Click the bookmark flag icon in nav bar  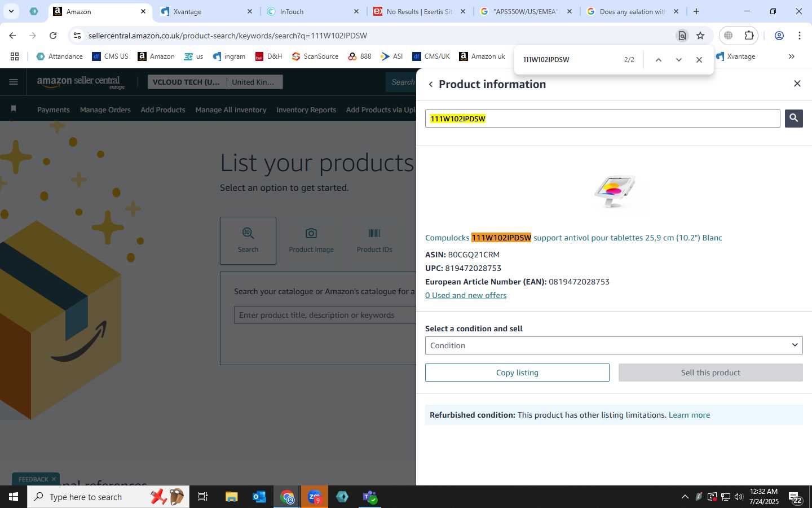(x=14, y=108)
